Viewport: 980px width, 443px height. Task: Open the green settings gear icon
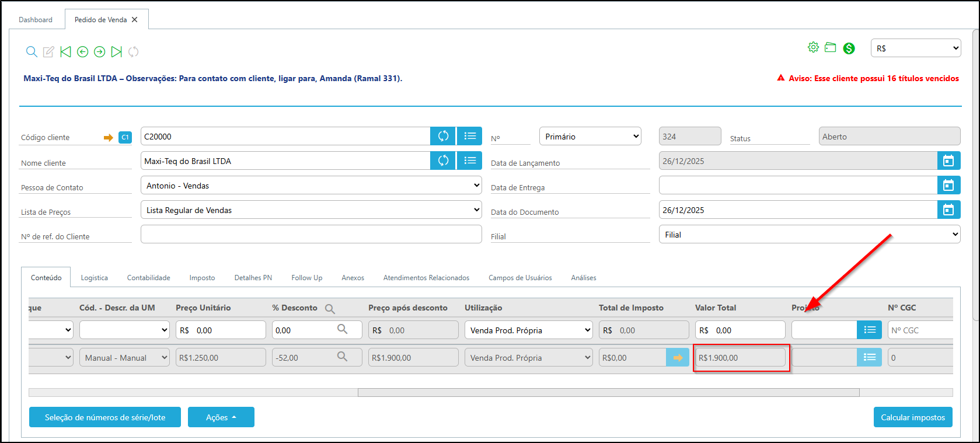(x=813, y=48)
